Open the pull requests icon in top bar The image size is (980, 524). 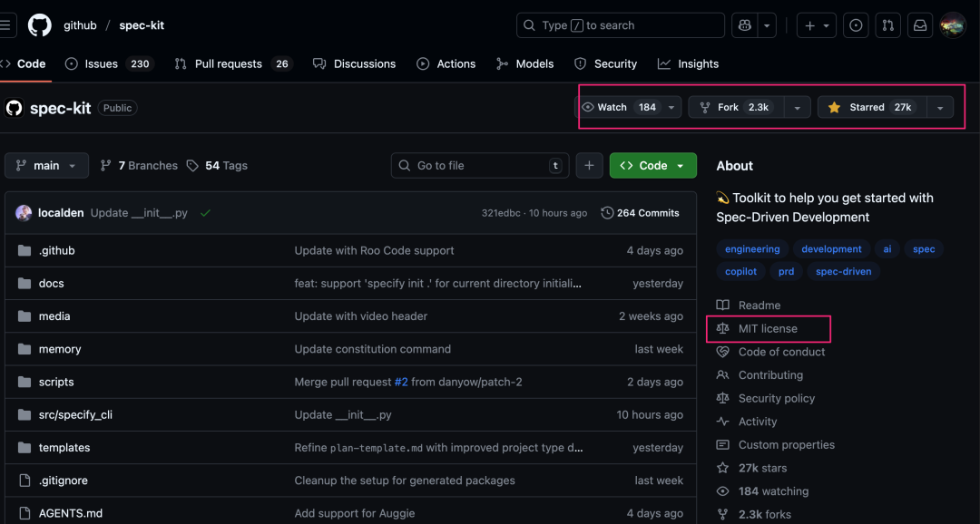[888, 25]
